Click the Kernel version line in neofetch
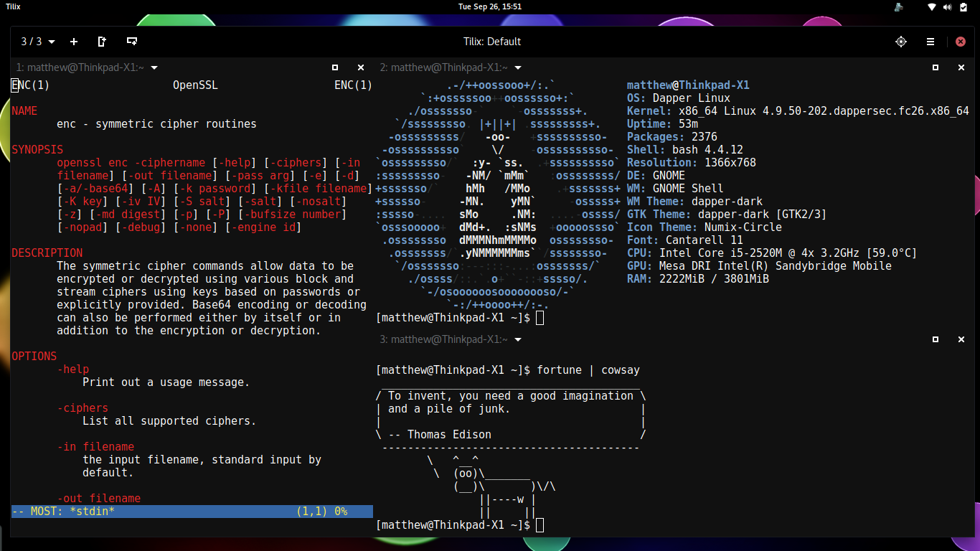This screenshot has width=980, height=551. [798, 111]
